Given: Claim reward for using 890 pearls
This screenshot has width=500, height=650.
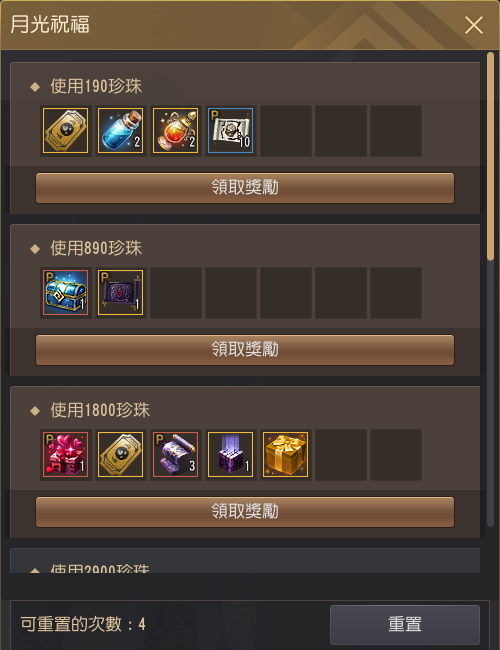Looking at the screenshot, I should click(245, 350).
